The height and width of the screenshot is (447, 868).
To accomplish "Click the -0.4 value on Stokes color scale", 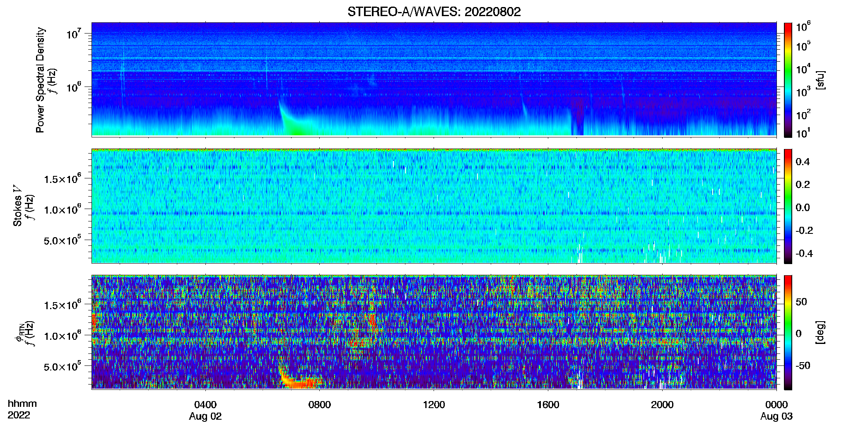I will click(x=804, y=253).
